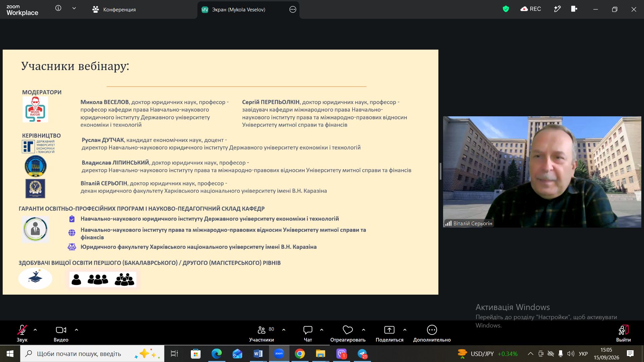Open meeting info circle icon
Image resolution: width=644 pixels, height=362 pixels.
[x=58, y=8]
